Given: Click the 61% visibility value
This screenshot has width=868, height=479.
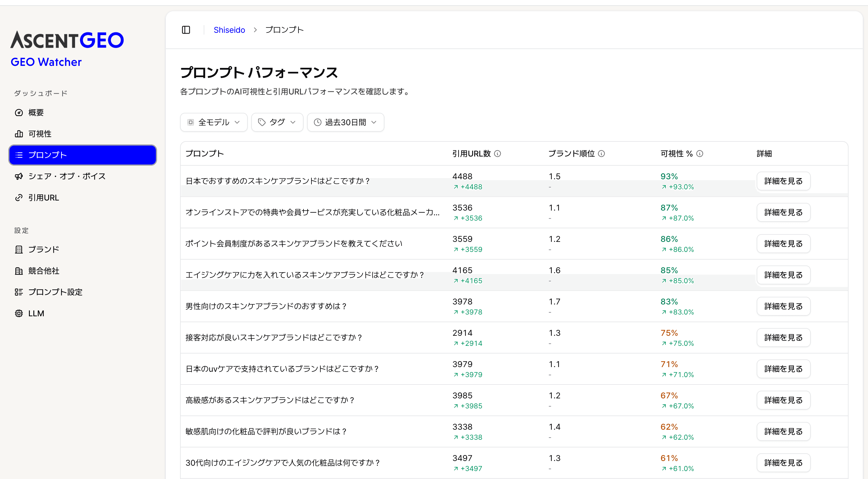Looking at the screenshot, I should pyautogui.click(x=669, y=458).
